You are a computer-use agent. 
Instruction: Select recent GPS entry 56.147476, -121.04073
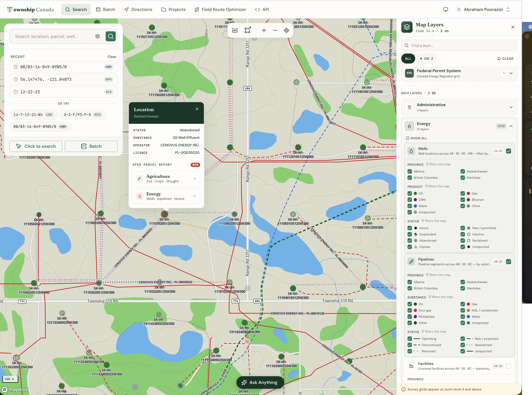(63, 79)
